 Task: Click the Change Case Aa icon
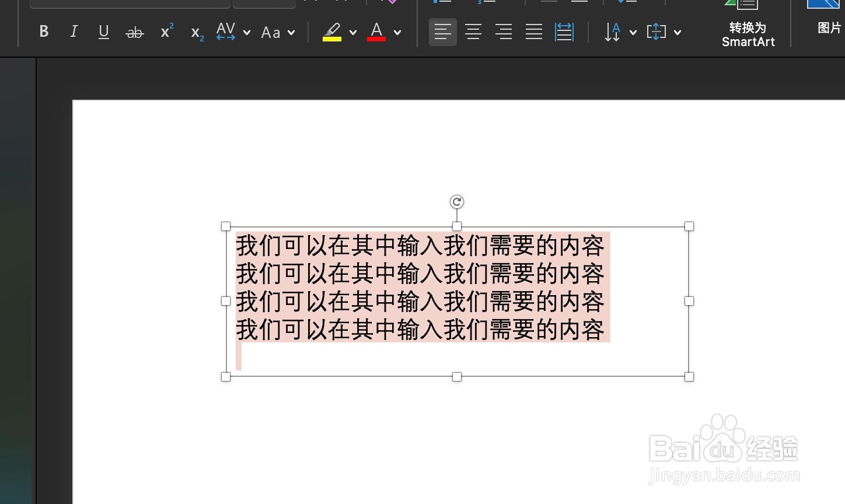[x=271, y=33]
